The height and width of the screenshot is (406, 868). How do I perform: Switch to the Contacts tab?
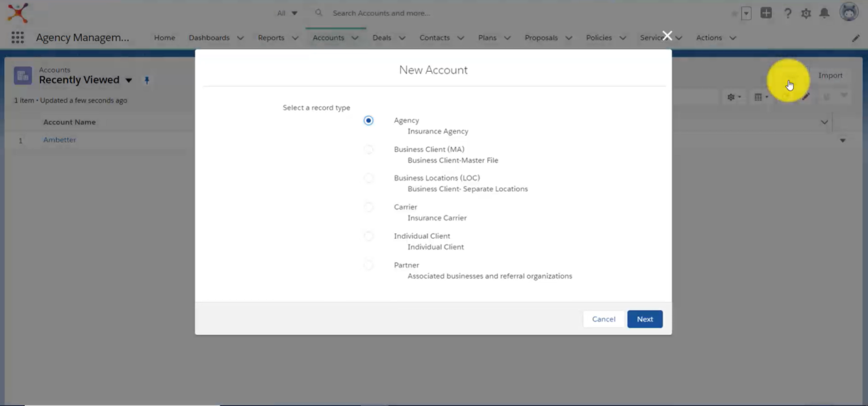click(435, 37)
